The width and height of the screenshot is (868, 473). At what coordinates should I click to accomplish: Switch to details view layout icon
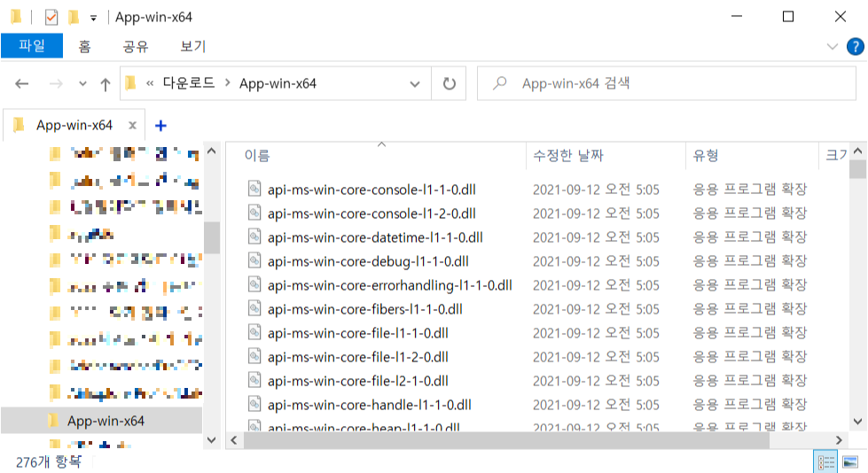[x=825, y=462]
